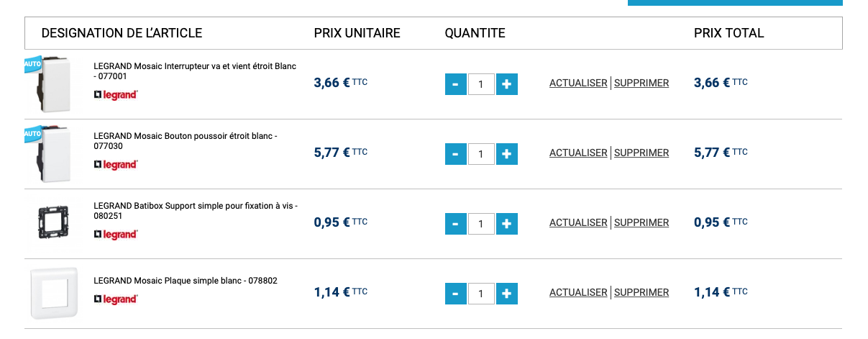Click ACTUALISER for Interrupteur va et vient
This screenshot has height=339, width=868.
578,83
